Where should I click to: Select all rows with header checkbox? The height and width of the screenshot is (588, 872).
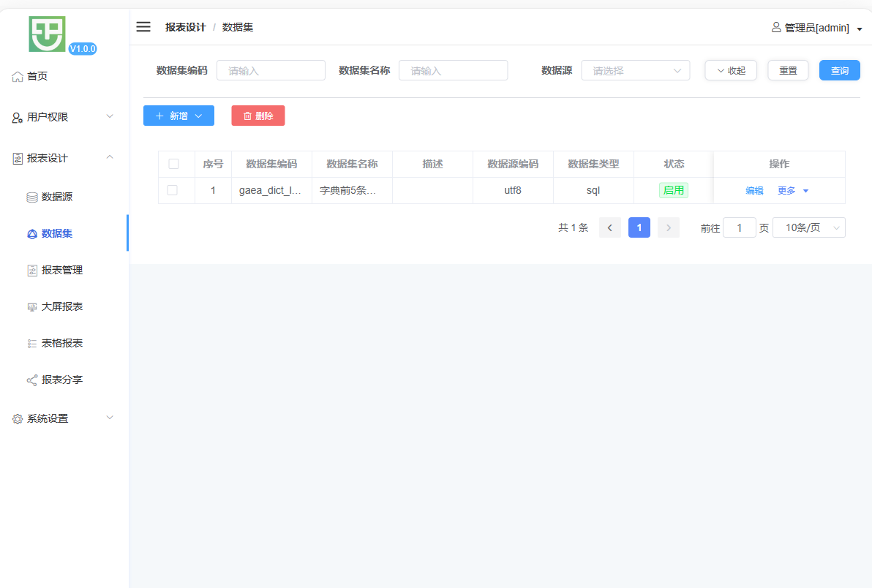tap(173, 164)
